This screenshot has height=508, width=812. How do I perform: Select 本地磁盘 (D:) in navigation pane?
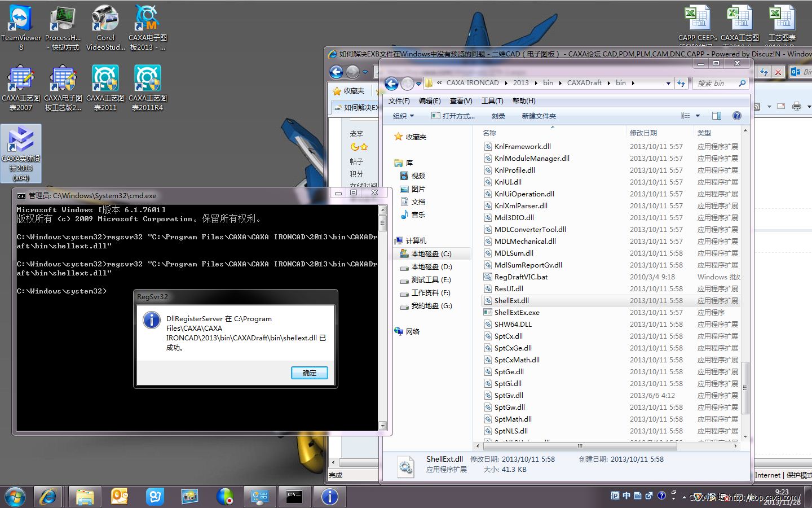[x=431, y=266]
